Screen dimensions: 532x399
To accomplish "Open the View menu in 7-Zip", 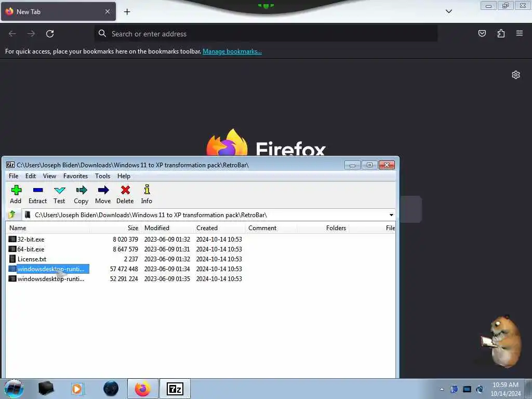I will [x=49, y=176].
